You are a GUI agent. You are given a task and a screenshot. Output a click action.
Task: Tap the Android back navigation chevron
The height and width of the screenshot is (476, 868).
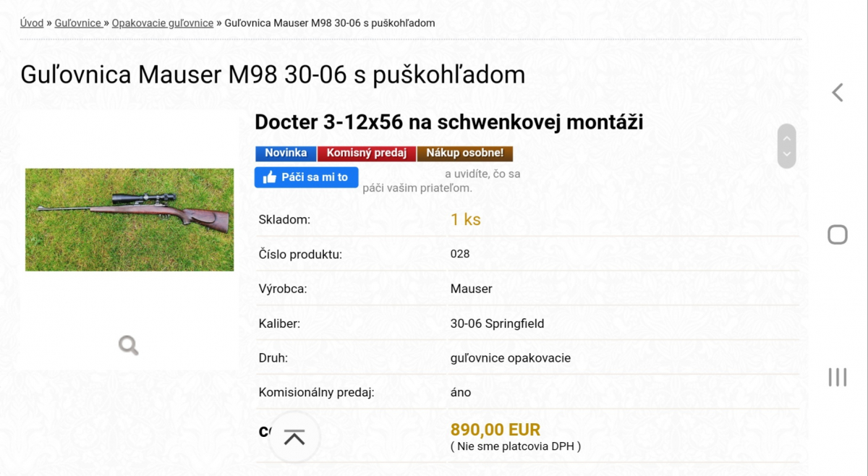838,93
